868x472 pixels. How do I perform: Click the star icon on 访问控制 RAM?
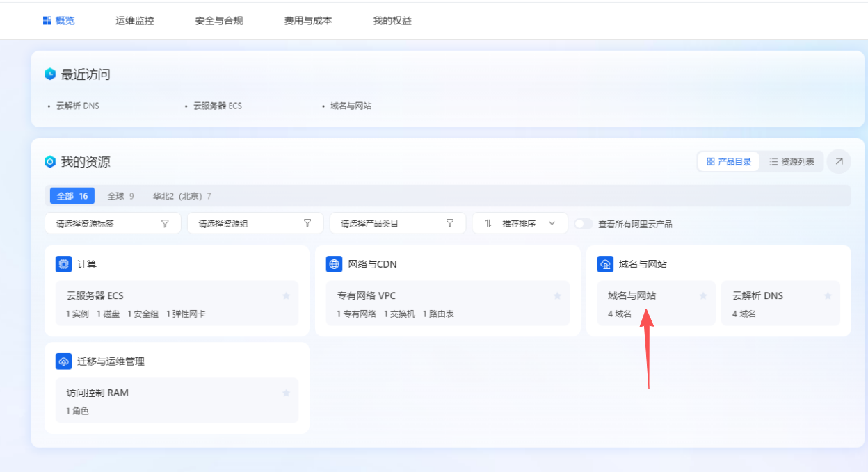(x=286, y=393)
